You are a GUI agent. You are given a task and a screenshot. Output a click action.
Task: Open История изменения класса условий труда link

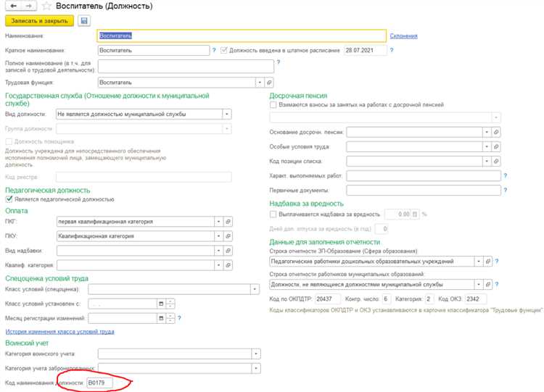point(59,331)
